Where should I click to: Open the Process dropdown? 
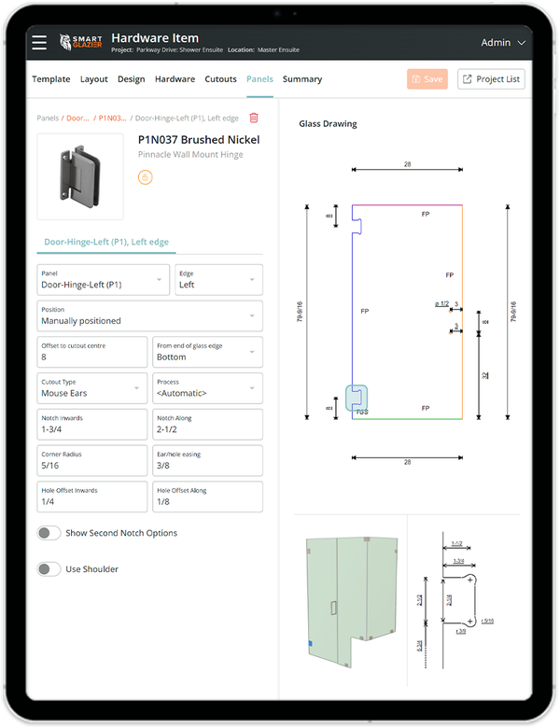(207, 388)
